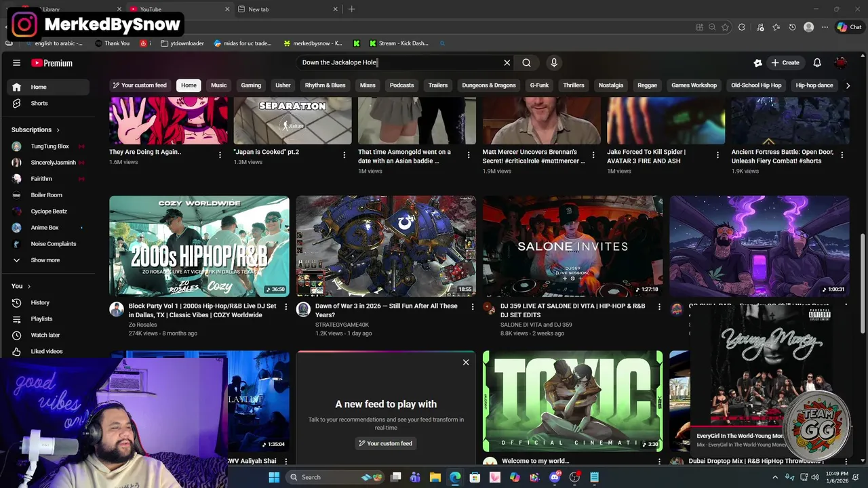Select the Usher filter chip

(x=283, y=85)
